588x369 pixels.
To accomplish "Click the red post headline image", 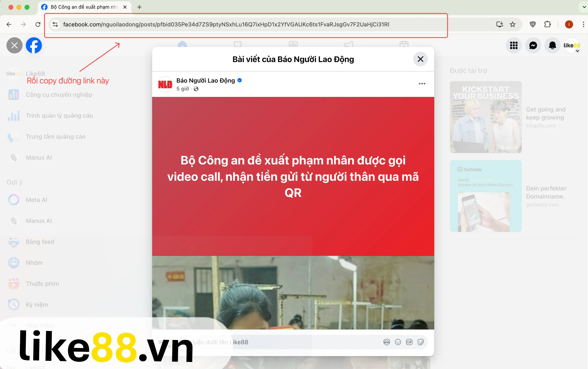I will [293, 176].
